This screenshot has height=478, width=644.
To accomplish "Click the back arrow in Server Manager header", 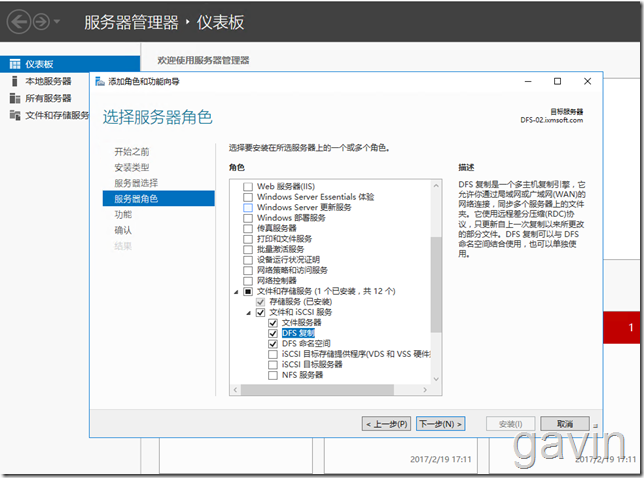I will [18, 21].
